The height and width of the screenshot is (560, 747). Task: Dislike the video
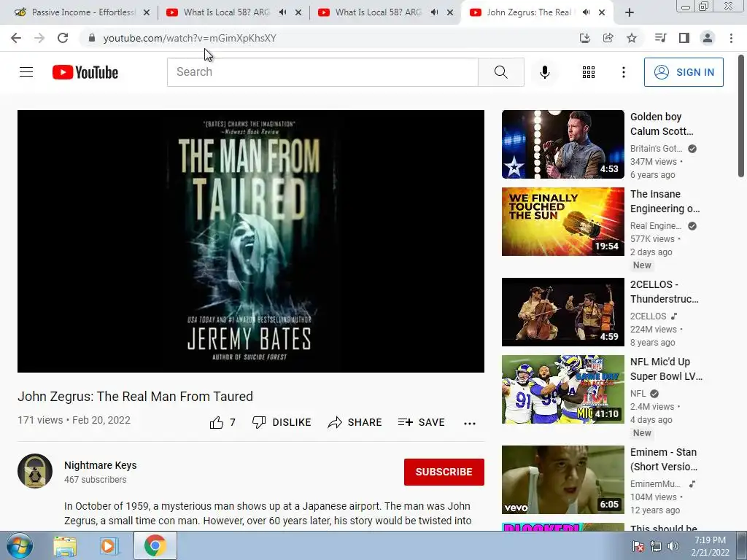point(282,422)
